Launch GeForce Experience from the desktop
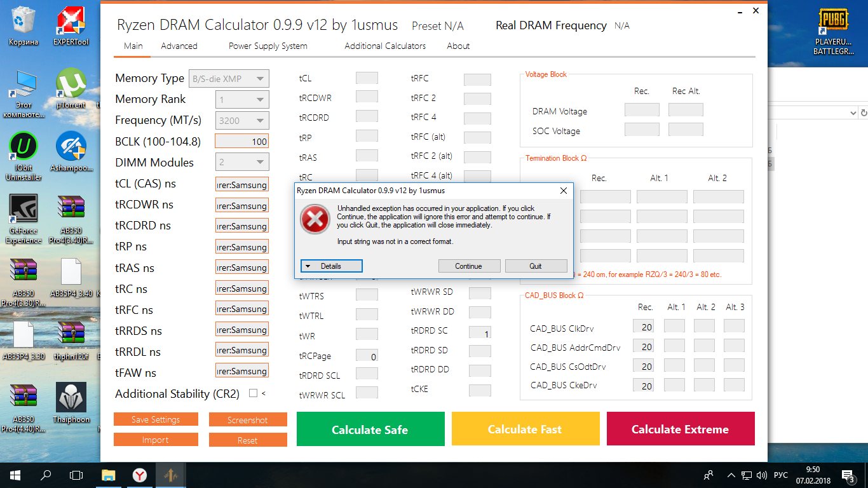Image resolution: width=868 pixels, height=488 pixels. (x=24, y=219)
